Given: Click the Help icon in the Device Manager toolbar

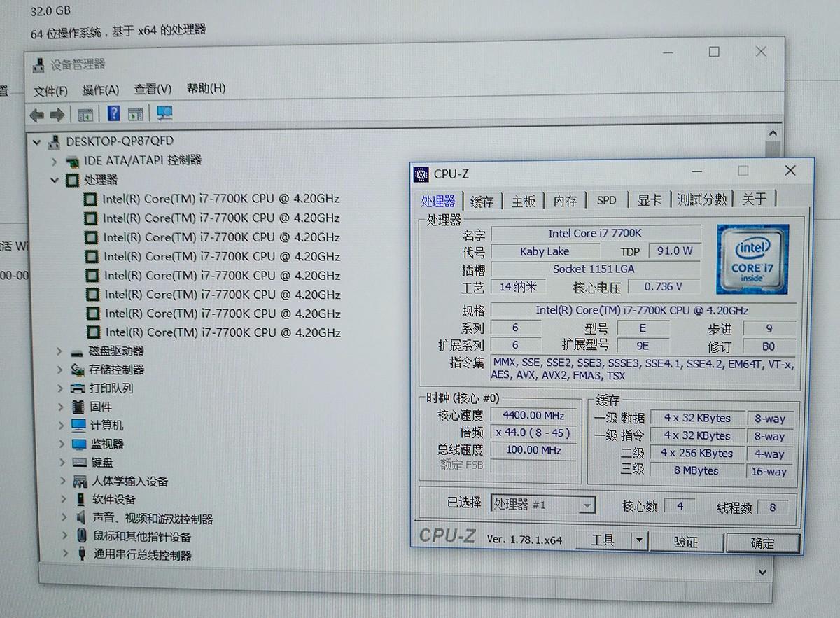Looking at the screenshot, I should [x=113, y=113].
